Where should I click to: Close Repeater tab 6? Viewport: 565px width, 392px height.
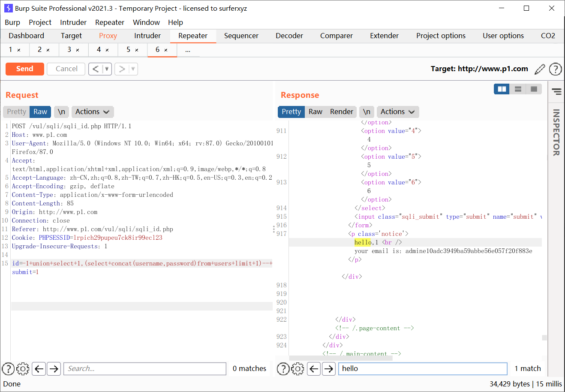click(x=166, y=50)
